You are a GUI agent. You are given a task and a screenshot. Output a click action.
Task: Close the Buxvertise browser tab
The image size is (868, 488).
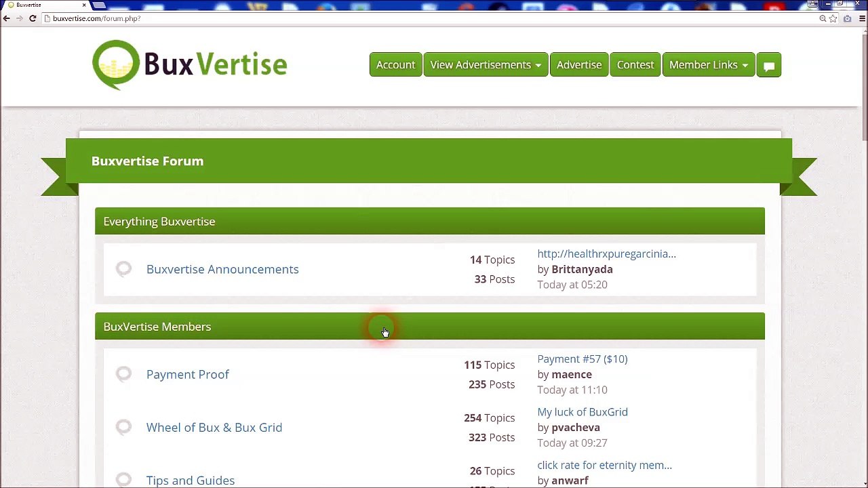(x=84, y=5)
